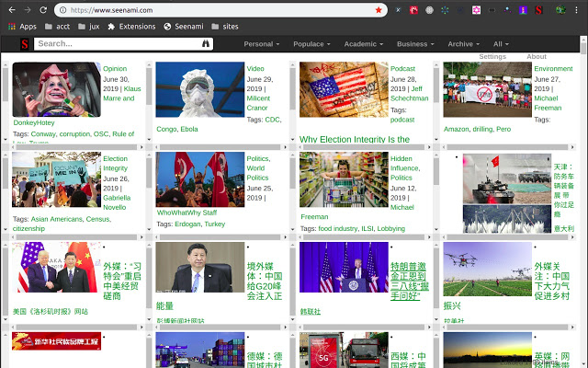
Task: Expand the Academic dropdown menu
Action: (x=364, y=44)
